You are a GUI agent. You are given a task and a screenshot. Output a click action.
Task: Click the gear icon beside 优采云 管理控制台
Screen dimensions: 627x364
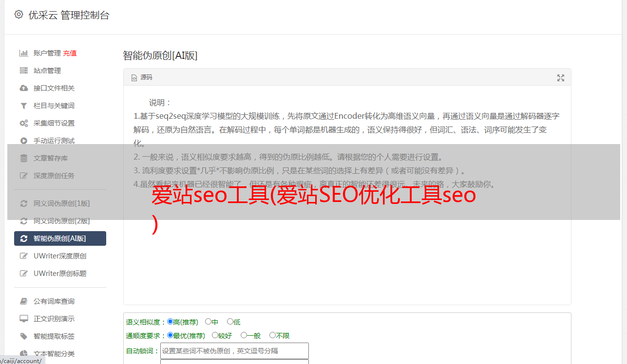[19, 15]
